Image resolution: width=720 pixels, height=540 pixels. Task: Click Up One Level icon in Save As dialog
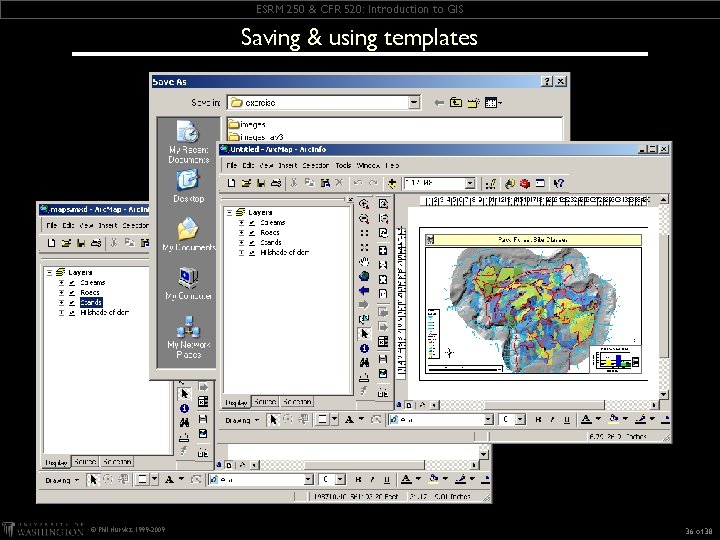tap(456, 102)
